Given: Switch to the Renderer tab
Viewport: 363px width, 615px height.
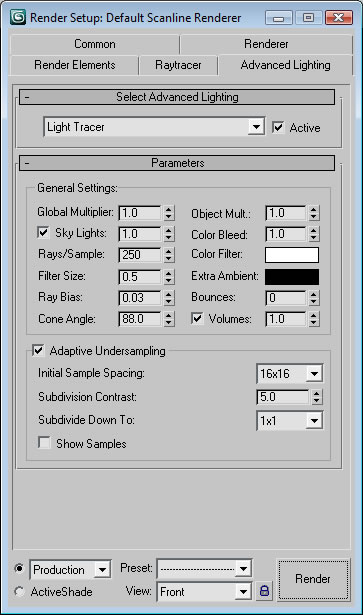Looking at the screenshot, I should click(266, 44).
